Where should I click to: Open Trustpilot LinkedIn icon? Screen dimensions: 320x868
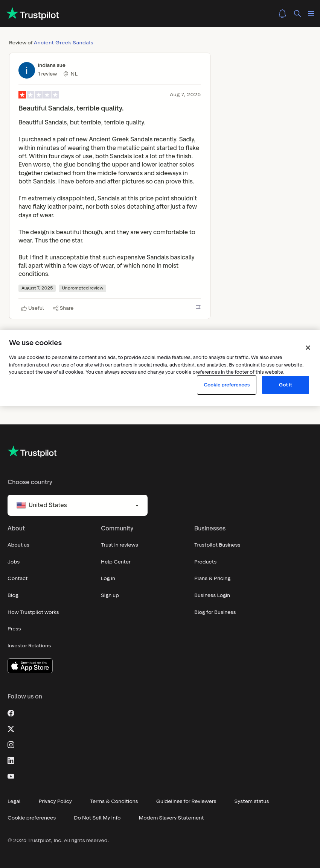[11, 760]
